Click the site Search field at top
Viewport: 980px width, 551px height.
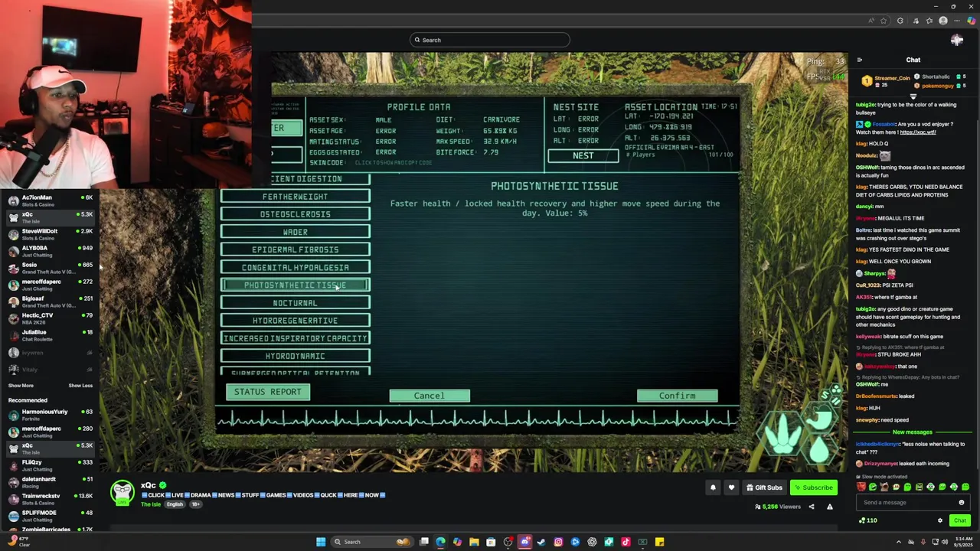tap(489, 40)
